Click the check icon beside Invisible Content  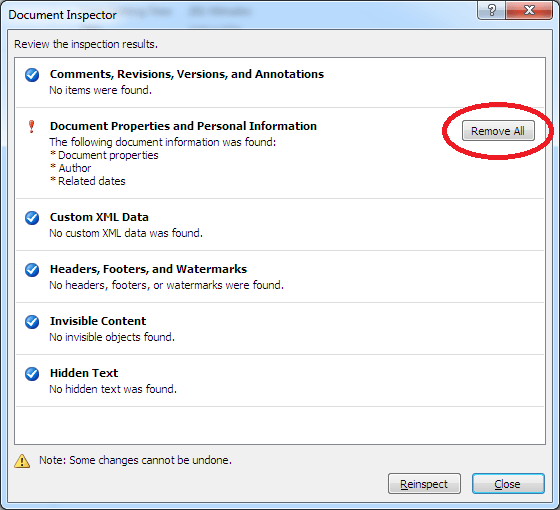(32, 322)
